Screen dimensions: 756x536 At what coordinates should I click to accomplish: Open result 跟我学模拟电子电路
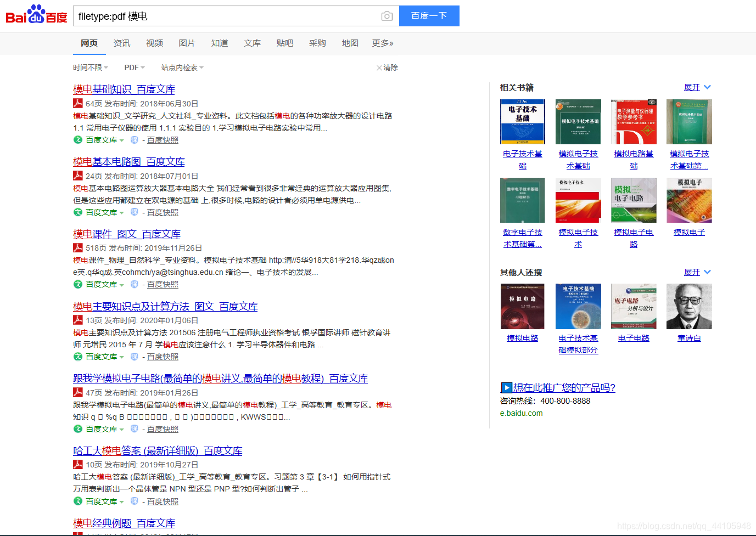[221, 379]
